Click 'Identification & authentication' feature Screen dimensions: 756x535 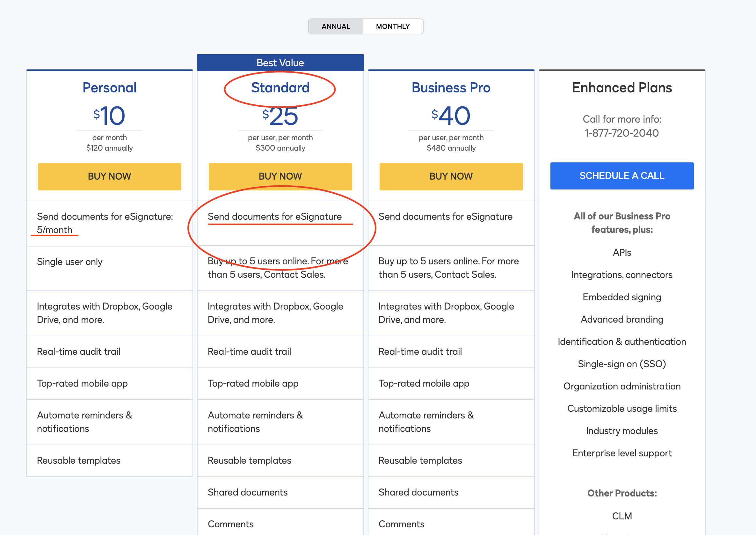[x=622, y=342]
